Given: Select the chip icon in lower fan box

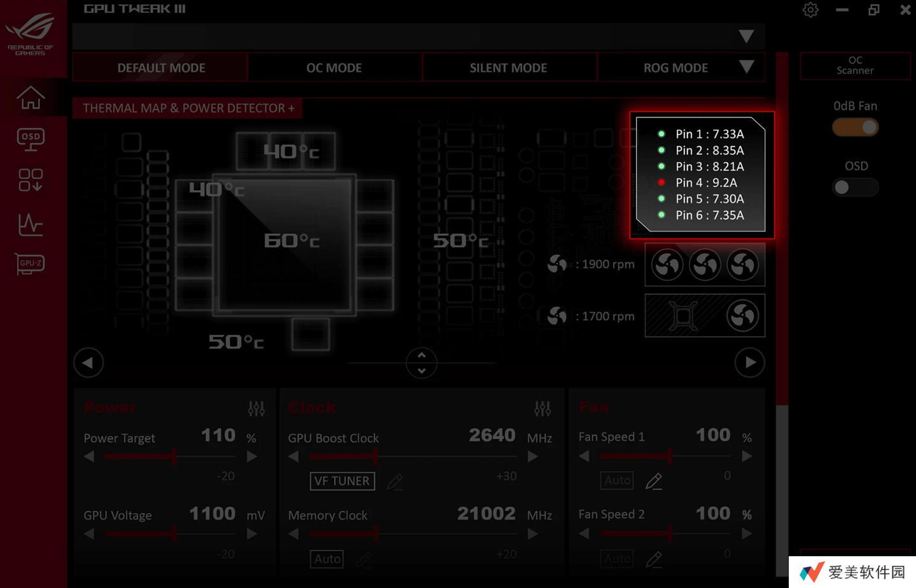Looking at the screenshot, I should (x=683, y=315).
